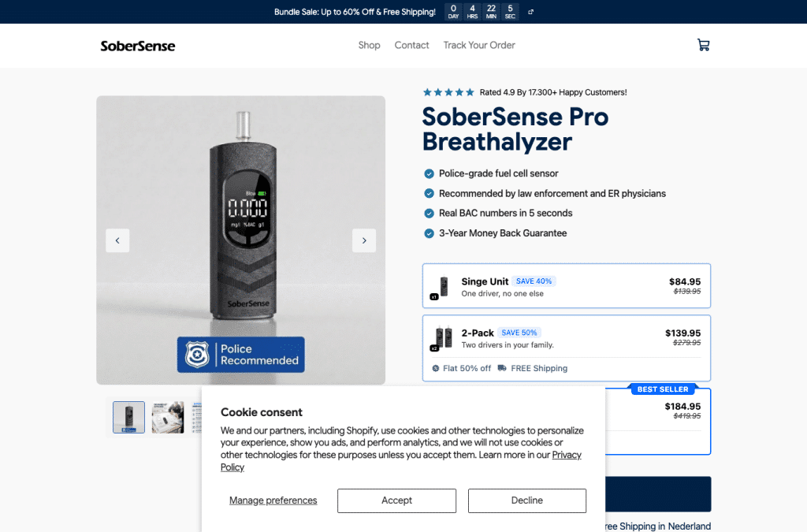807x532 pixels.
Task: Open the Contact page
Action: 411,45
